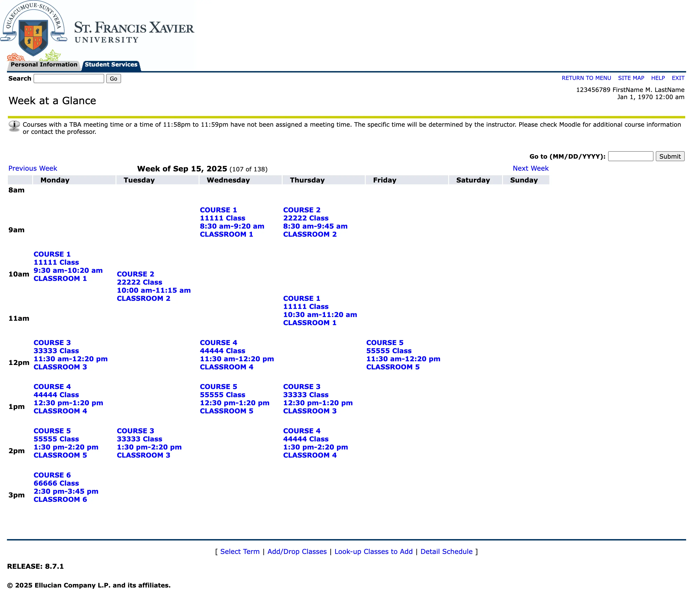
Task: Open Tuesday 10:00 am COURSE 2 class entry
Action: tap(154, 286)
